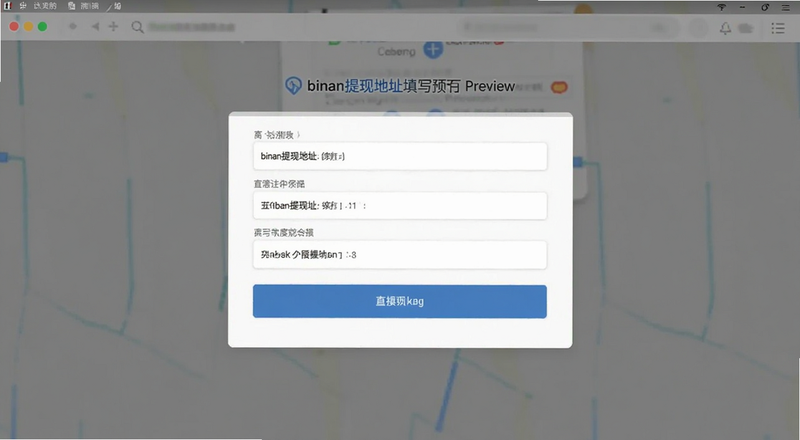This screenshot has width=800, height=440.
Task: Click the blue circular plus icon near Cabeng
Action: coord(433,50)
